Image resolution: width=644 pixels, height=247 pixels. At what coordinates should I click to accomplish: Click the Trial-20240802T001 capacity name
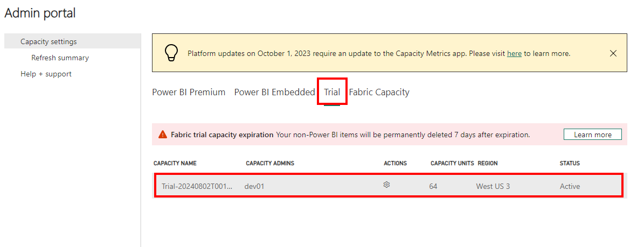(x=197, y=186)
